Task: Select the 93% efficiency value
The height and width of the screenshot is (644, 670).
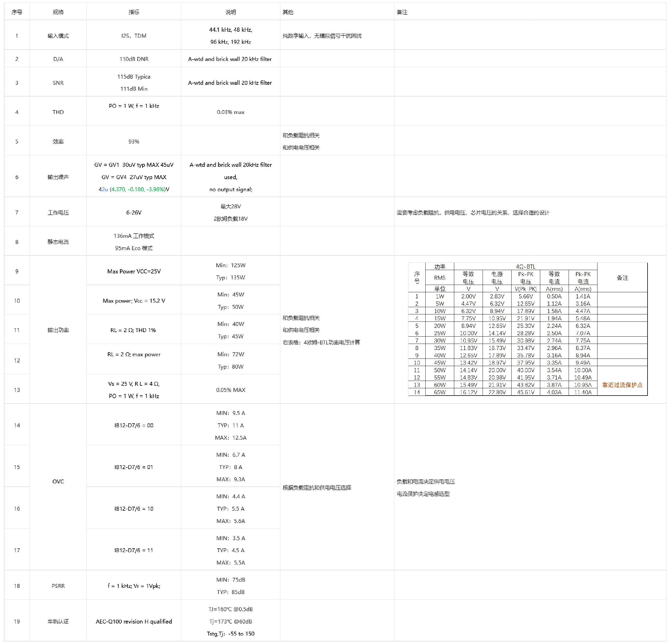Action: [x=134, y=141]
